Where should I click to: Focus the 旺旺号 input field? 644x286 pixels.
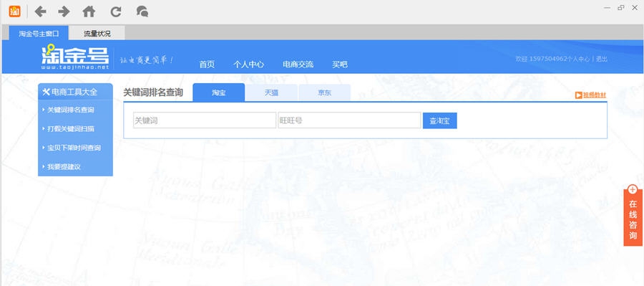click(x=349, y=120)
